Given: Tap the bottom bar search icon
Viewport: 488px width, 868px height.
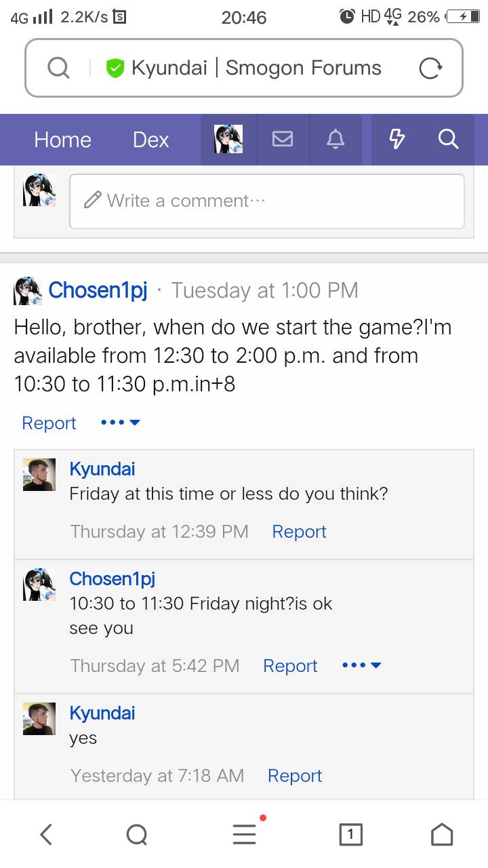Looking at the screenshot, I should (x=137, y=834).
